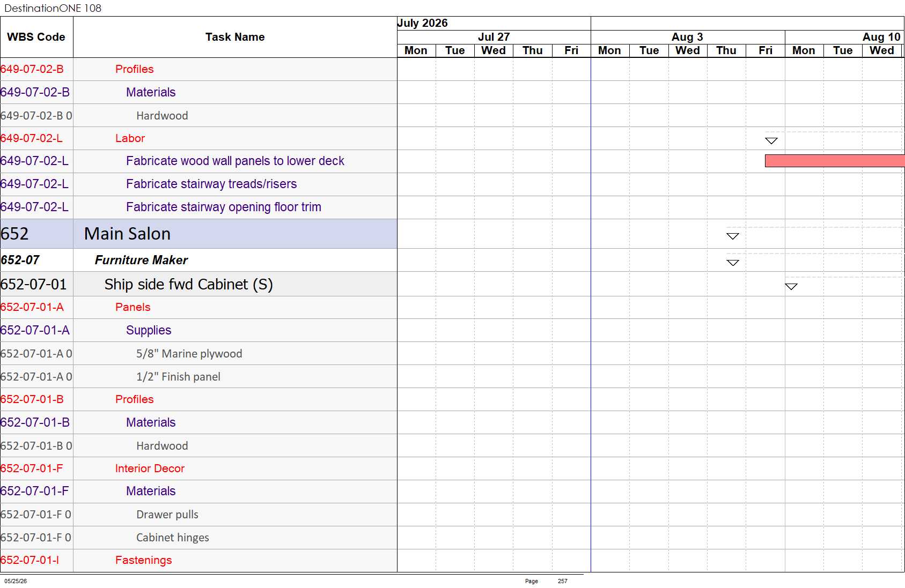Select Materials row with code 652-07-01-B
This screenshot has width=905, height=588.
tap(198, 422)
